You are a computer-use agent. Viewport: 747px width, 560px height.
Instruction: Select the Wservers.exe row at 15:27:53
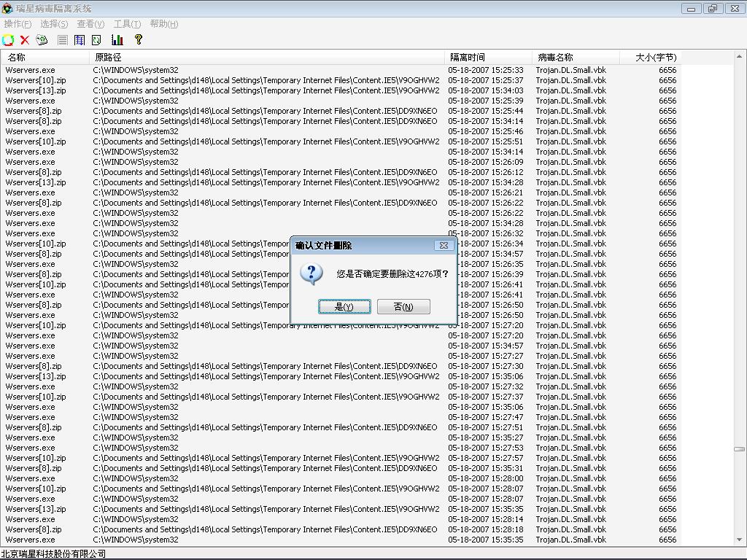[341, 448]
